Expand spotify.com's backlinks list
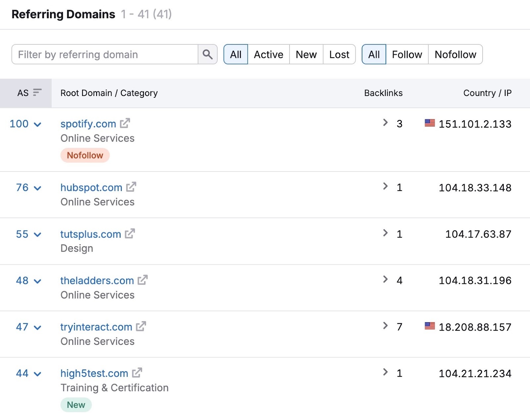The height and width of the screenshot is (420, 530). [x=385, y=122]
